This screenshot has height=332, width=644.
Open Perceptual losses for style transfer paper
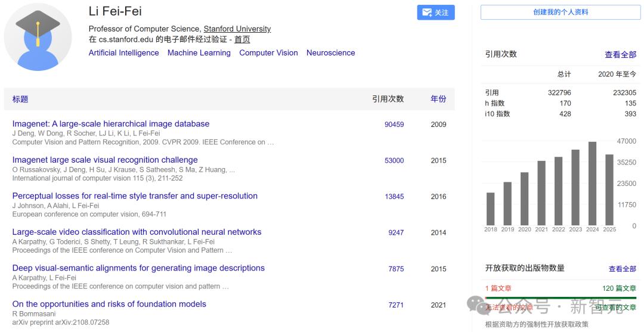click(135, 196)
